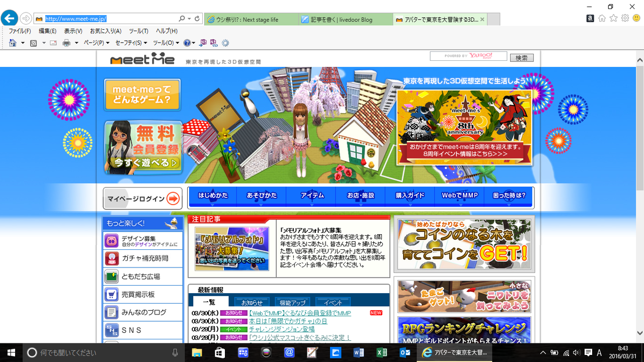Click the 検索 search button
Viewport: 644px width, 362px height.
coord(522,57)
